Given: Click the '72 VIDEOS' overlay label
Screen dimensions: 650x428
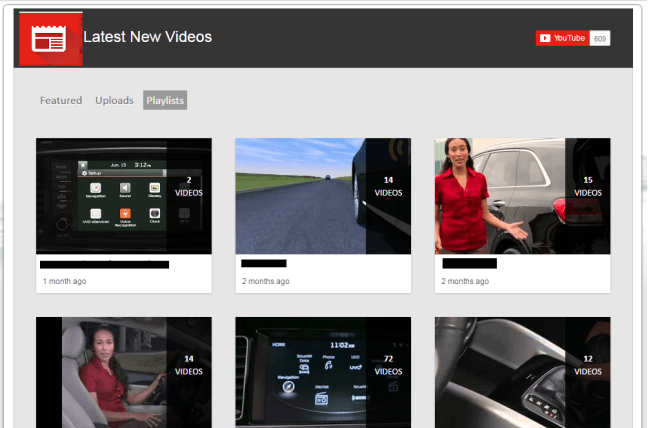Looking at the screenshot, I should (x=388, y=365).
